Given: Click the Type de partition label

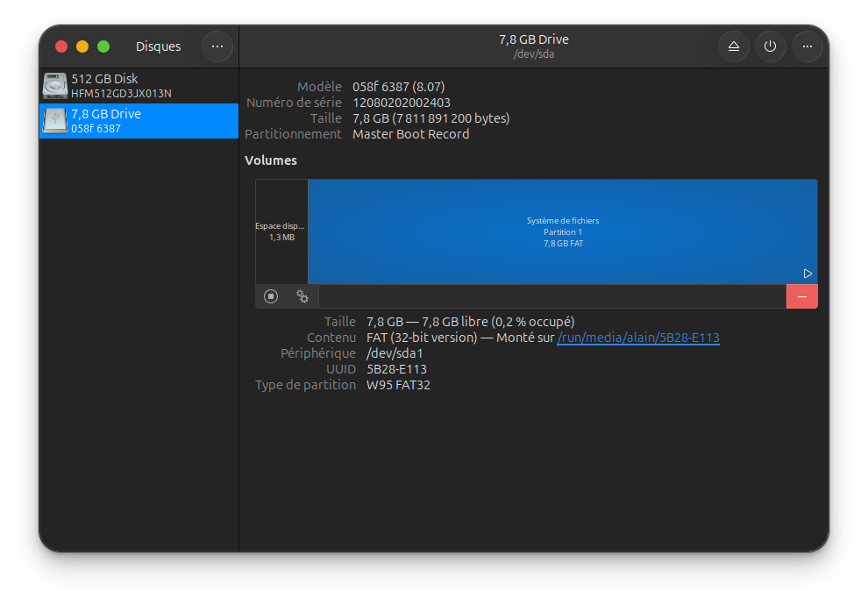Looking at the screenshot, I should [x=306, y=385].
